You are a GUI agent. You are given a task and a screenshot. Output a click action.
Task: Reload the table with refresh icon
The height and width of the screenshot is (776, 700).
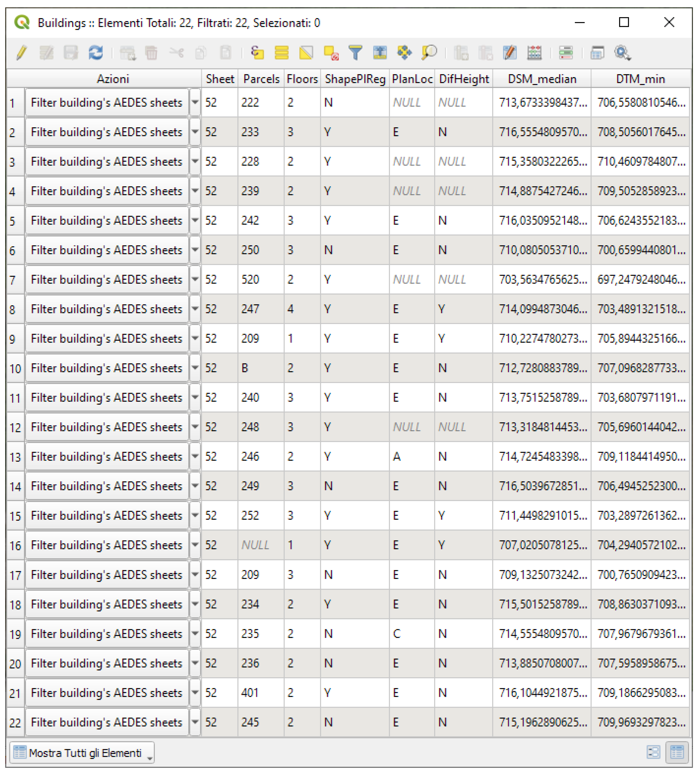95,53
